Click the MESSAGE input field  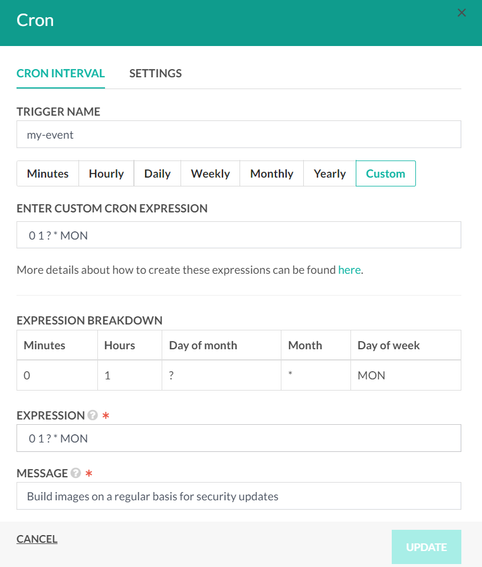(x=239, y=496)
